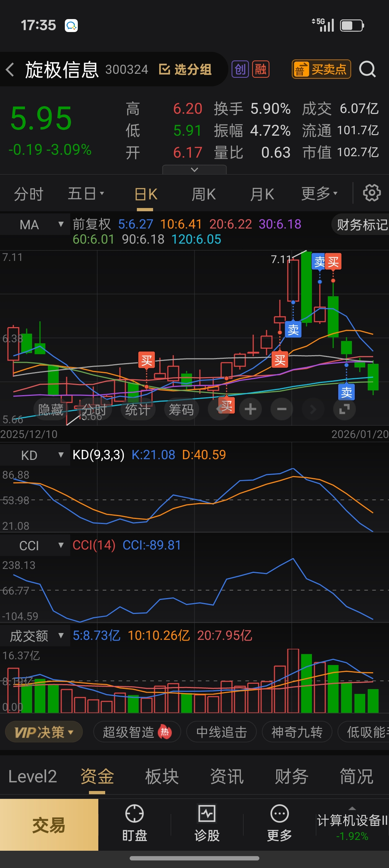Switch to 简况 tab
The image size is (389, 868).
click(357, 776)
